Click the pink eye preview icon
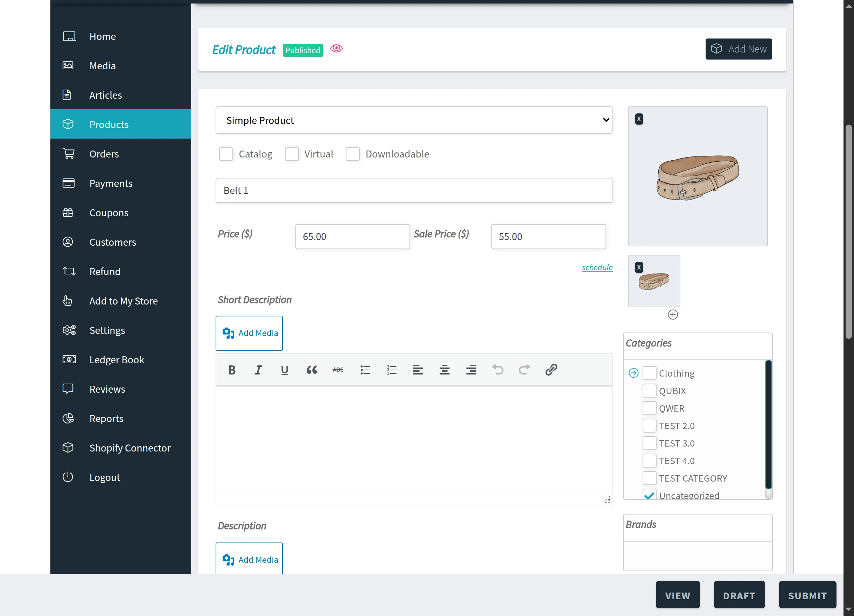Screen dimensions: 854x616 [336, 49]
